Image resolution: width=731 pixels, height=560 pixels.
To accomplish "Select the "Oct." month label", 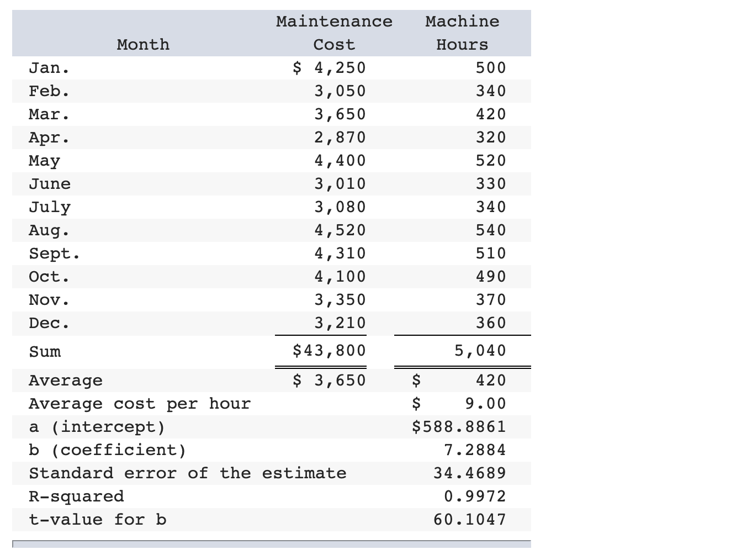I will (x=49, y=277).
